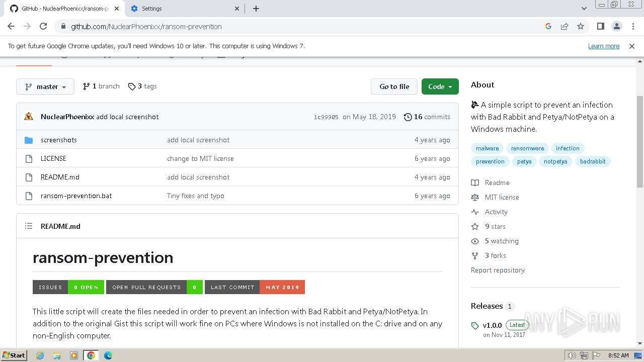The width and height of the screenshot is (644, 362).
Task: Open the Learn more link
Action: pyautogui.click(x=604, y=46)
